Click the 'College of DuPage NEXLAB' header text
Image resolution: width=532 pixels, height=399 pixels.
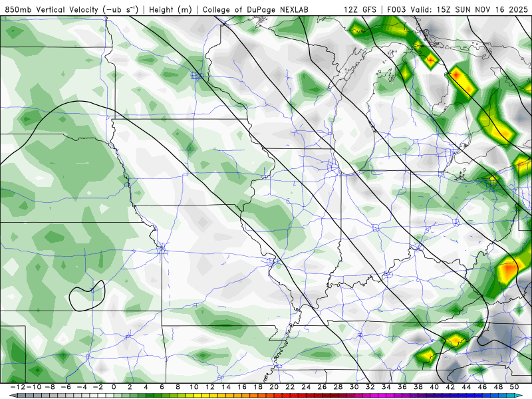coord(255,9)
